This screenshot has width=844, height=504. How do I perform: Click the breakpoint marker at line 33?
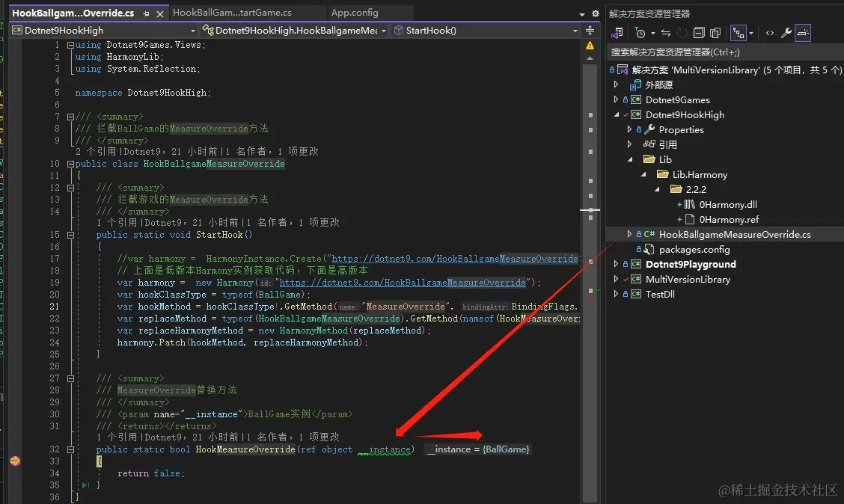pyautogui.click(x=15, y=461)
